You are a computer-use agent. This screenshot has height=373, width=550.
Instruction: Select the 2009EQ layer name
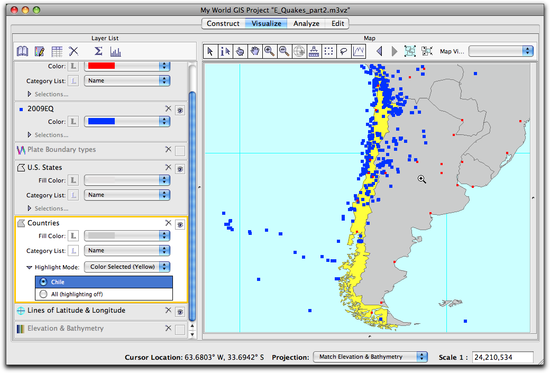click(x=40, y=109)
